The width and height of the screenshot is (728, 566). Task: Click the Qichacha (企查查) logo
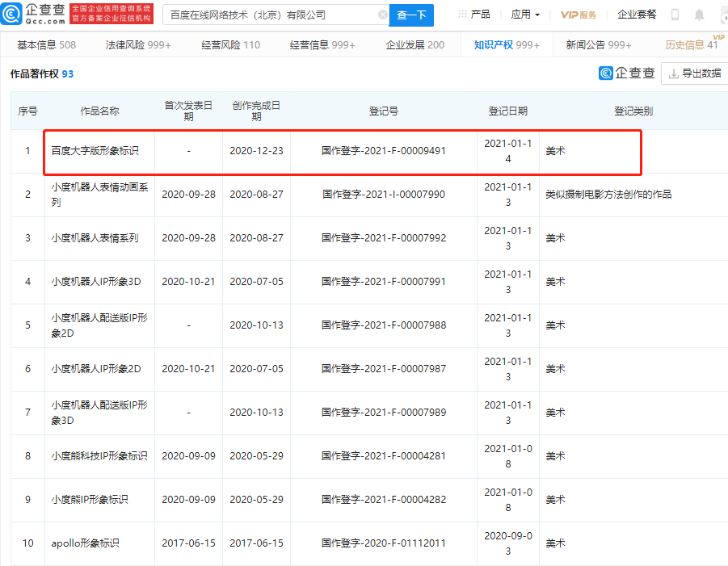32,14
